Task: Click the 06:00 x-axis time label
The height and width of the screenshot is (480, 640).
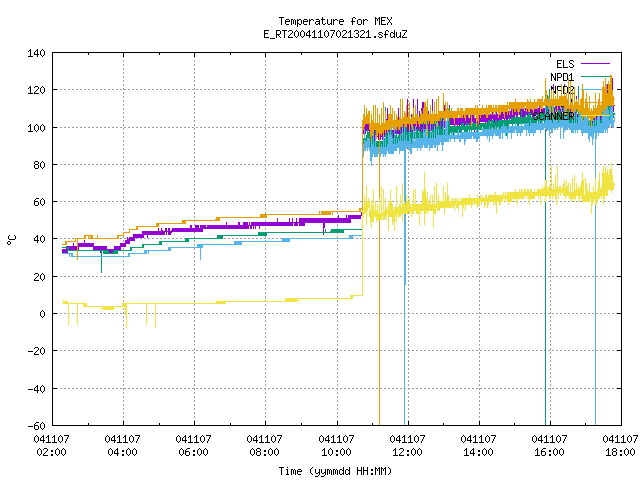Action: click(x=193, y=453)
